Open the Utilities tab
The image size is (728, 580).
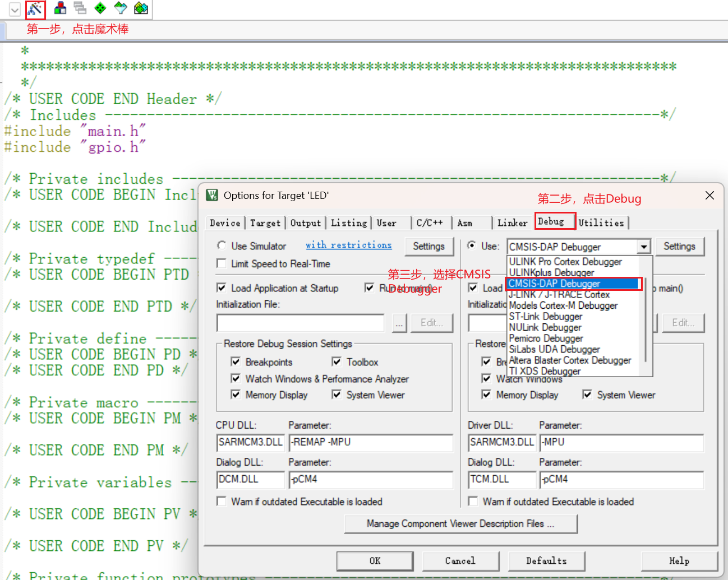pos(601,223)
